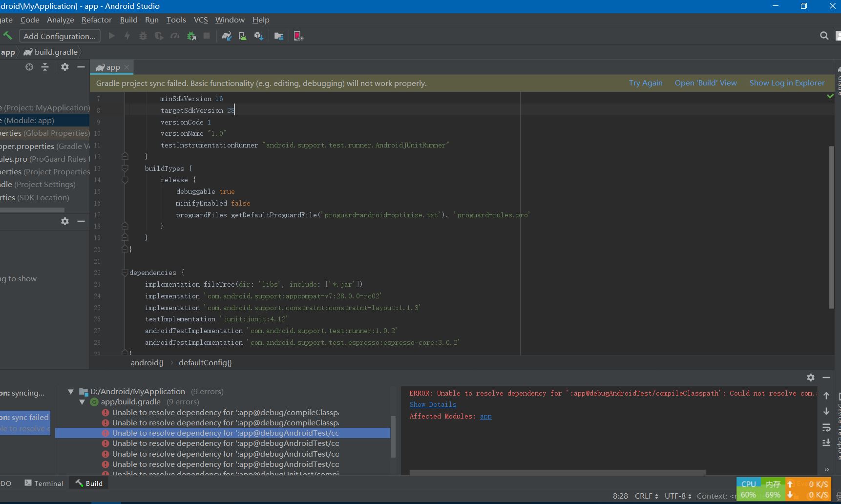
Task: Open the UTF-8 encoding dropdown
Action: [x=678, y=496]
